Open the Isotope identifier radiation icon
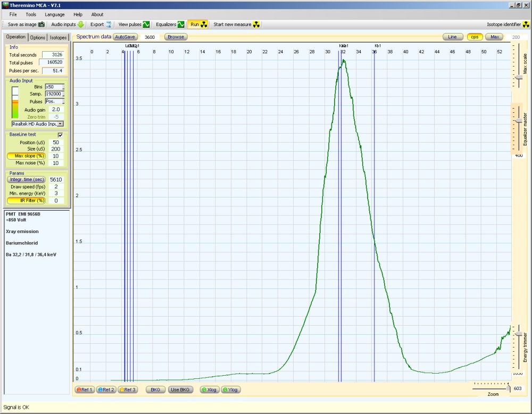 click(526, 24)
